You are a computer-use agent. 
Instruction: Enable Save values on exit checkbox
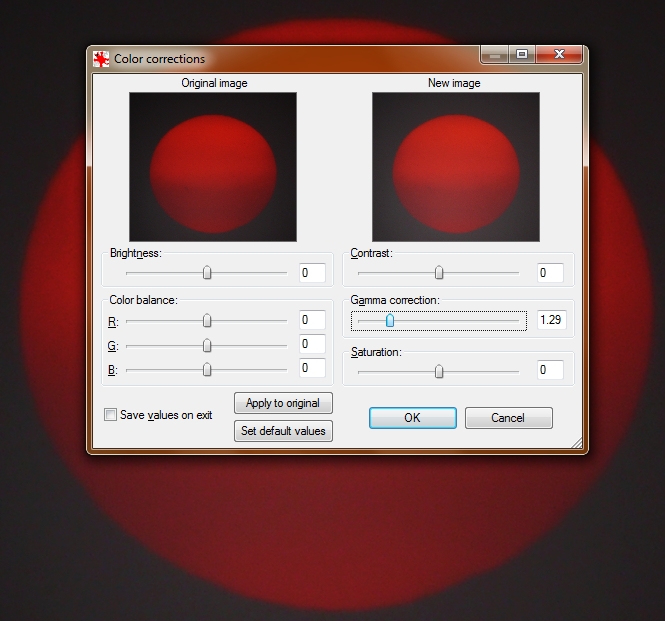[x=110, y=414]
